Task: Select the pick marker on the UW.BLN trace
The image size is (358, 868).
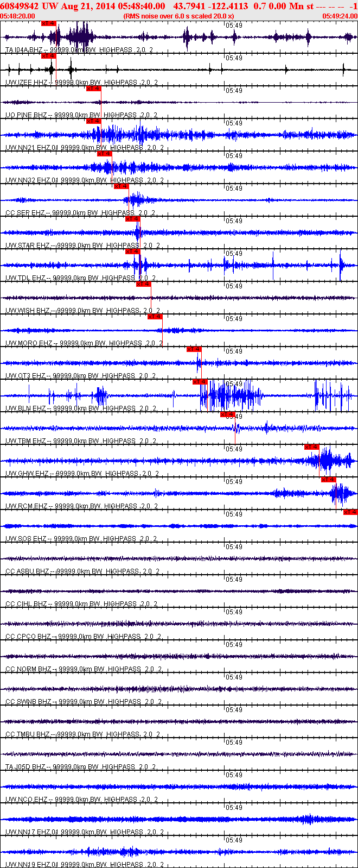Action: pos(201,382)
